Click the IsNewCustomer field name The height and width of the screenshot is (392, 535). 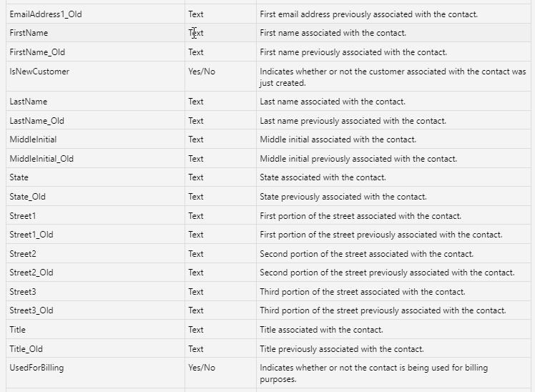(39, 72)
